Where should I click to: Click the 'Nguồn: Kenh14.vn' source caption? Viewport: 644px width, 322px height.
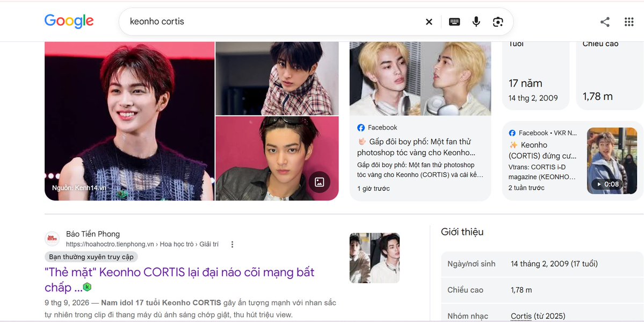coord(79,188)
